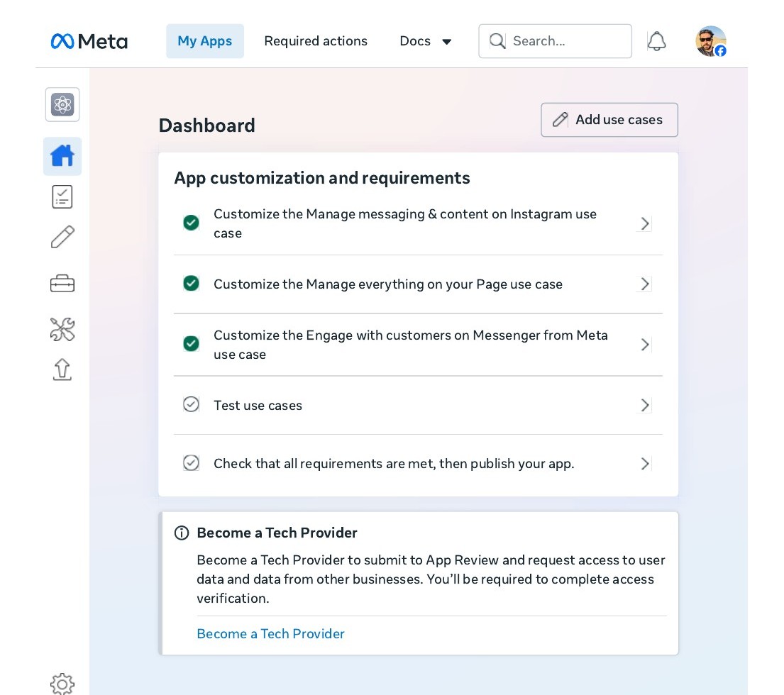The image size is (784, 695).
Task: Open the app selector atom icon
Action: (x=62, y=104)
